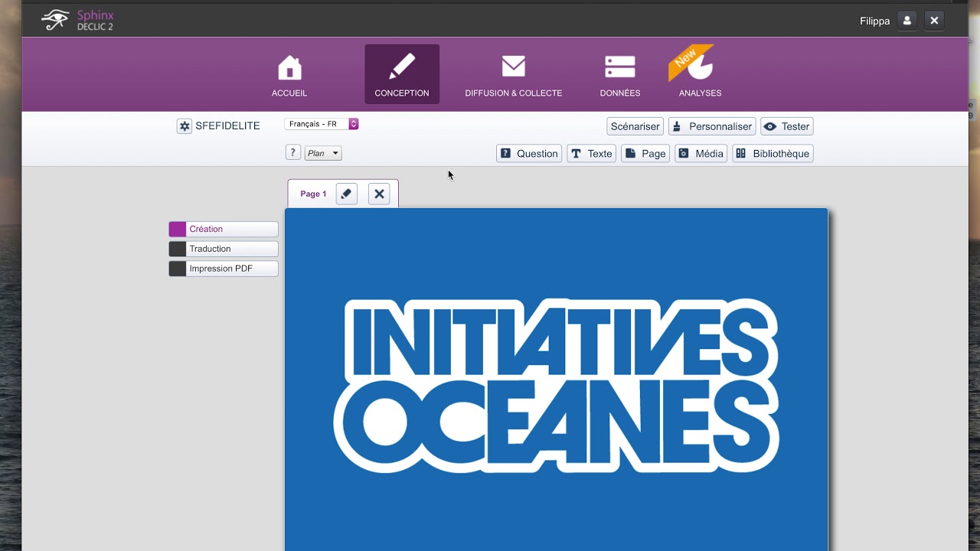Viewport: 980px width, 551px height.
Task: Expand the Plan dropdown
Action: (x=323, y=153)
